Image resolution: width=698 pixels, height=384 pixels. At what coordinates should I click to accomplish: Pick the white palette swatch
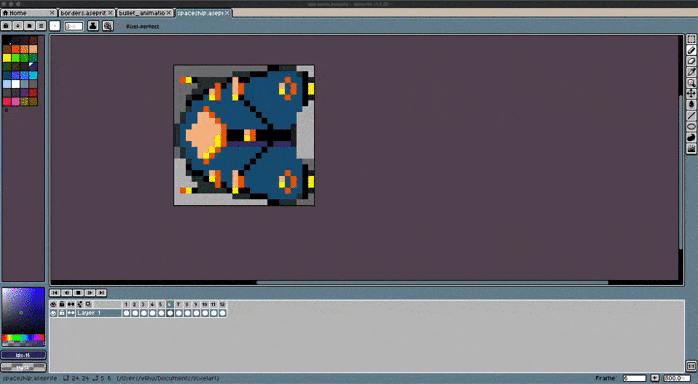point(16,84)
